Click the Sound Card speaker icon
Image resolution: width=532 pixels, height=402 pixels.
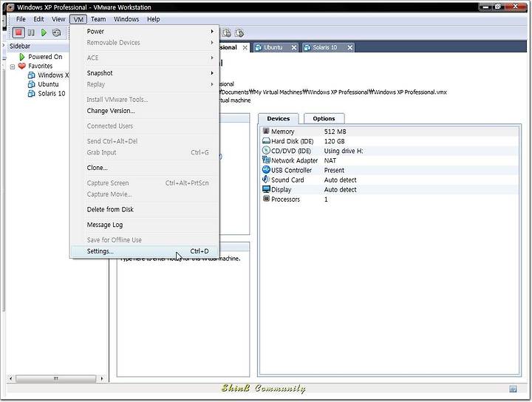[266, 180]
